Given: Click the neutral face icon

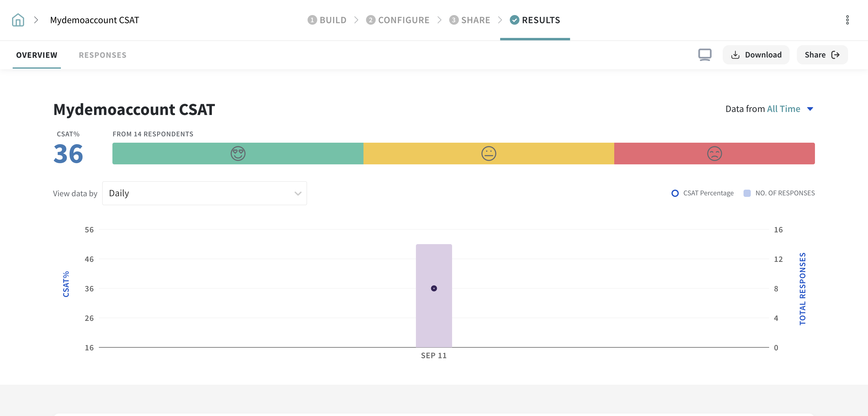Looking at the screenshot, I should [489, 154].
